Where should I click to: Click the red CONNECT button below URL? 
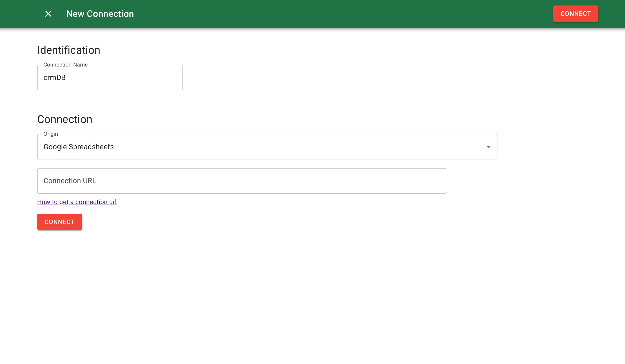pos(59,222)
